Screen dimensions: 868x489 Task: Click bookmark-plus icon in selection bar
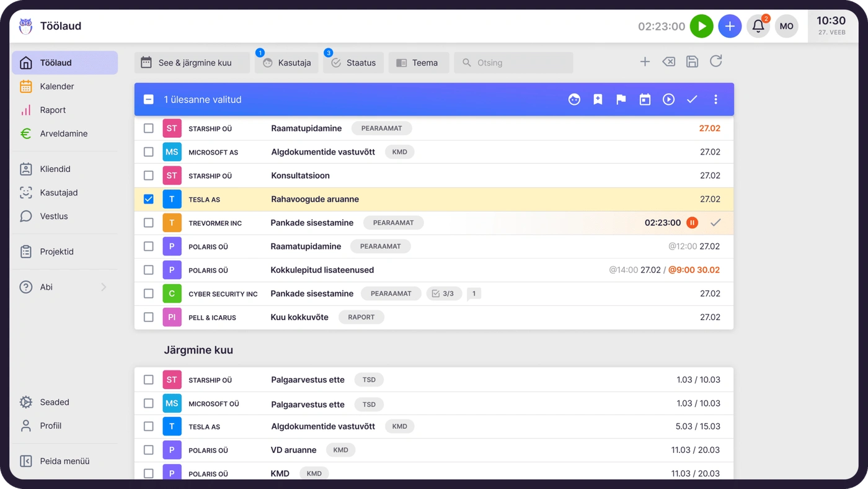coord(598,99)
